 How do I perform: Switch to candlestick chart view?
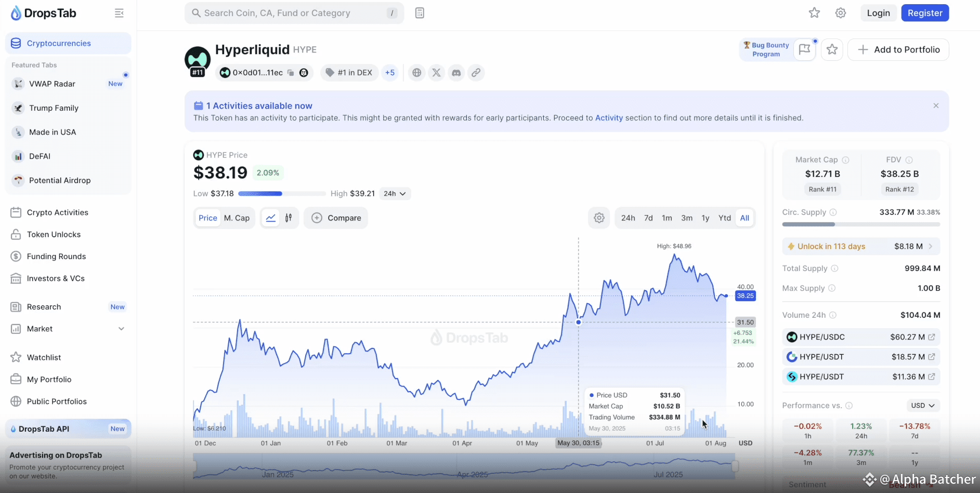(x=289, y=218)
